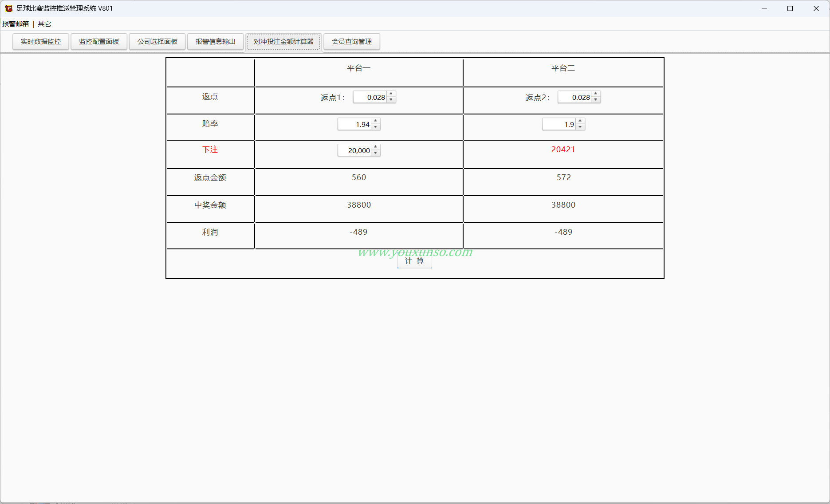The width and height of the screenshot is (830, 504).
Task: Open 其它 menu
Action: pos(44,24)
